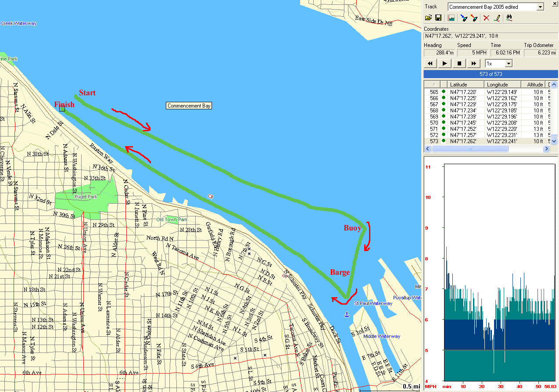559x392 pixels.
Task: Click the pencil edit track icon
Action: click(497, 18)
